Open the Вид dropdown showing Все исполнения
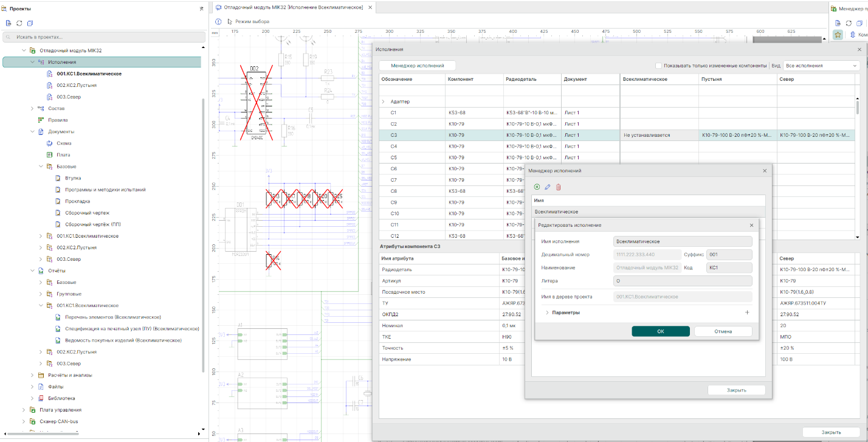The height and width of the screenshot is (442, 868). pos(821,66)
